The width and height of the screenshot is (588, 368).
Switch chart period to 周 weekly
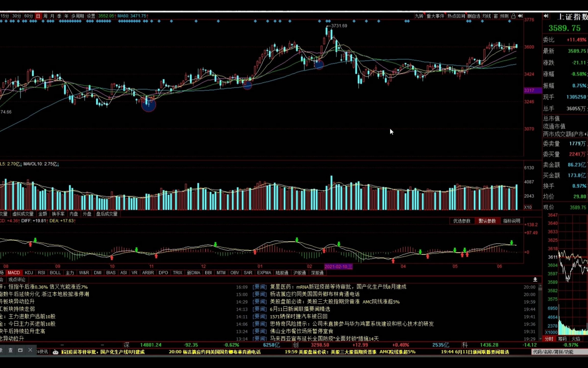coord(45,16)
